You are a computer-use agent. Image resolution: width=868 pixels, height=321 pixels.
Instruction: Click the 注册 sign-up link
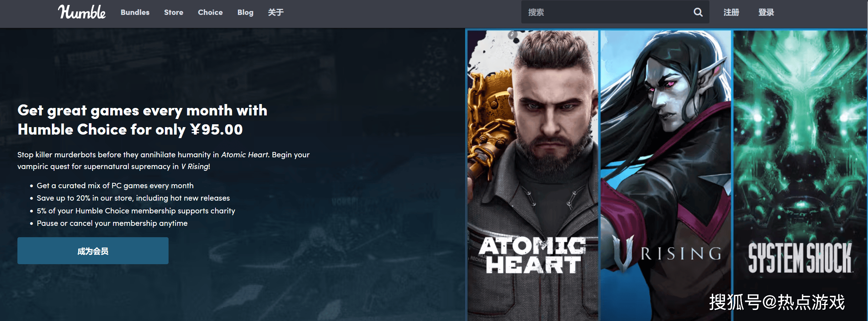(731, 12)
